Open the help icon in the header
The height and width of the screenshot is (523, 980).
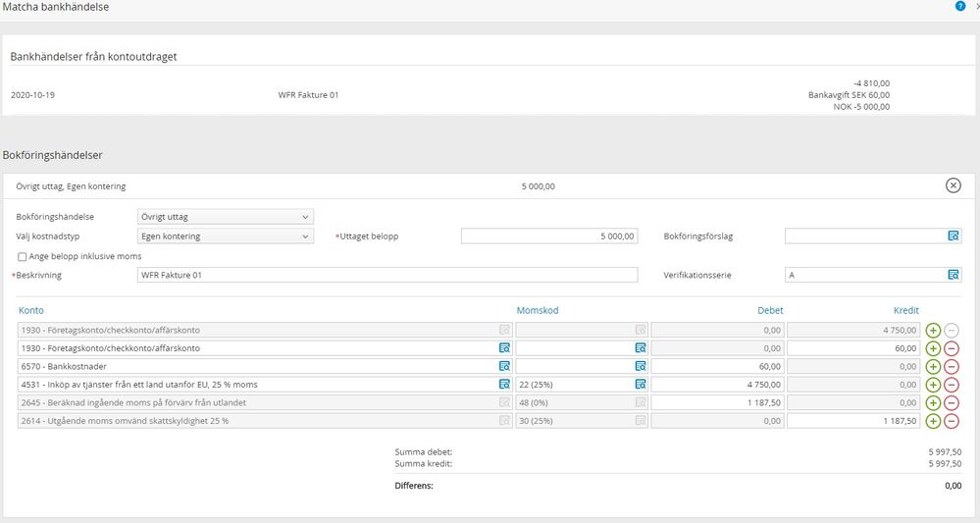coord(960,7)
